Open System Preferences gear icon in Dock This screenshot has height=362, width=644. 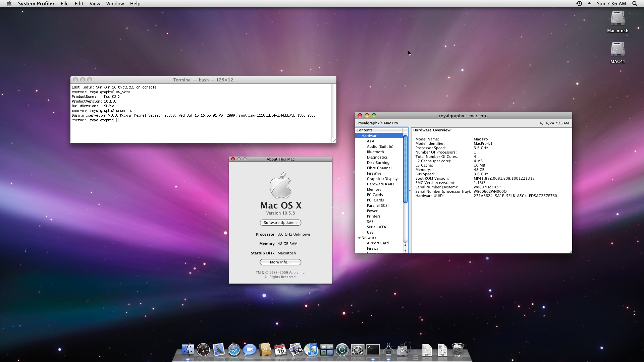click(358, 350)
